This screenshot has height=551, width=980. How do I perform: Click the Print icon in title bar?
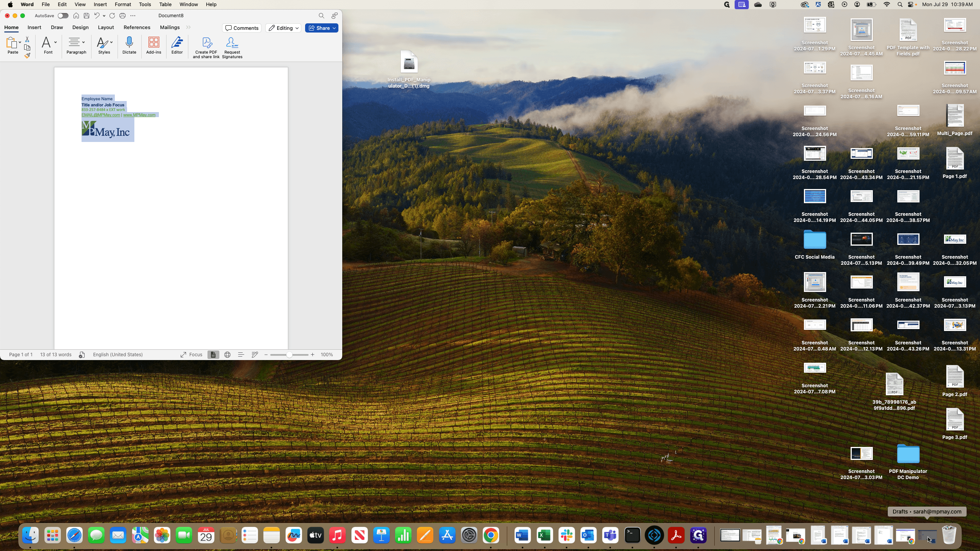[122, 16]
